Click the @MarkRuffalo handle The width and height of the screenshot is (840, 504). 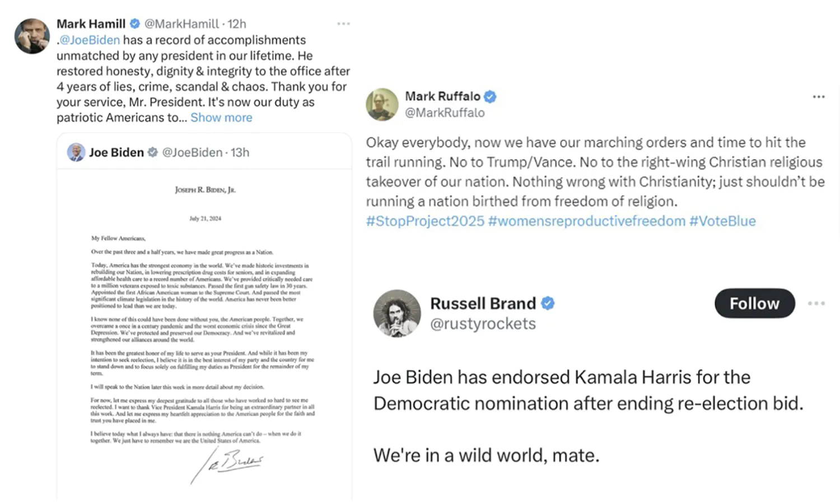click(445, 113)
